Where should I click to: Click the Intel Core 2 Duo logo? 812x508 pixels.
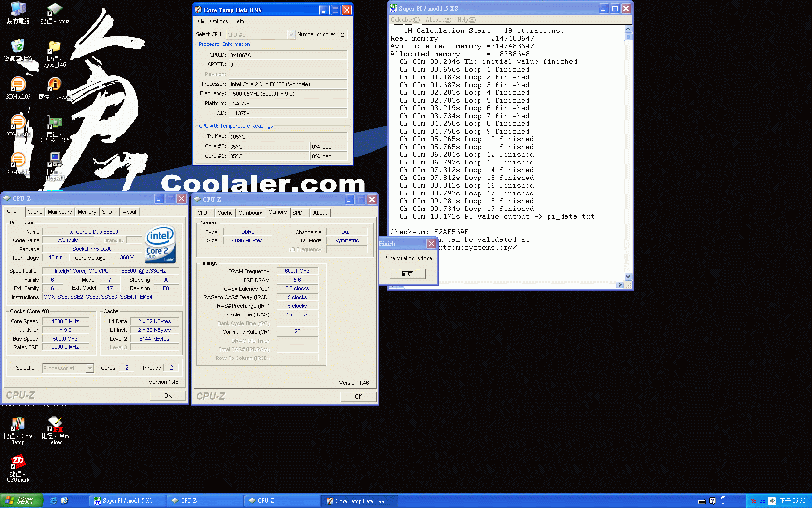click(160, 244)
